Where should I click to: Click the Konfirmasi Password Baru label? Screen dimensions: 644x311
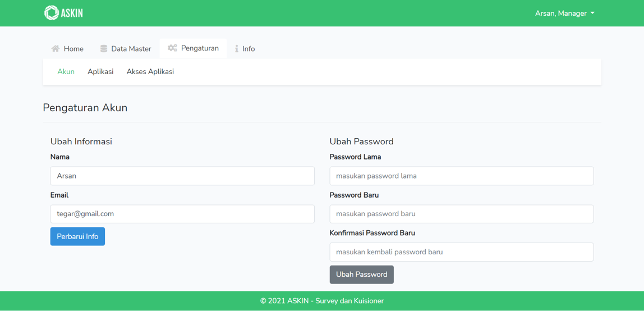[x=372, y=233]
